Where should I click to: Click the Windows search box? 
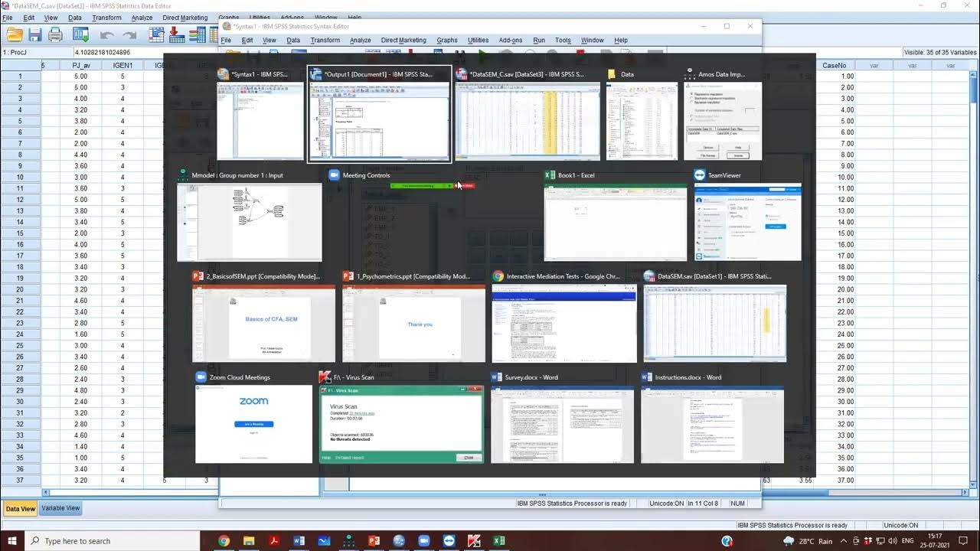pyautogui.click(x=113, y=541)
